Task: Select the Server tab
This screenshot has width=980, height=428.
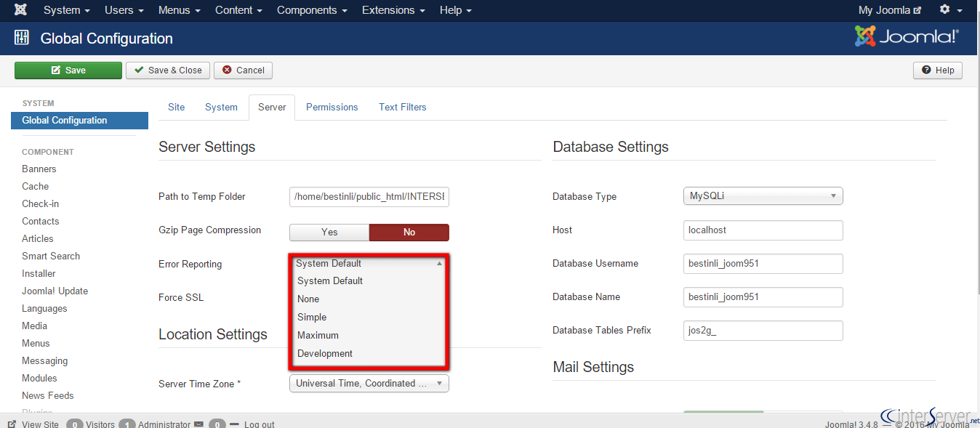Action: coord(272,107)
